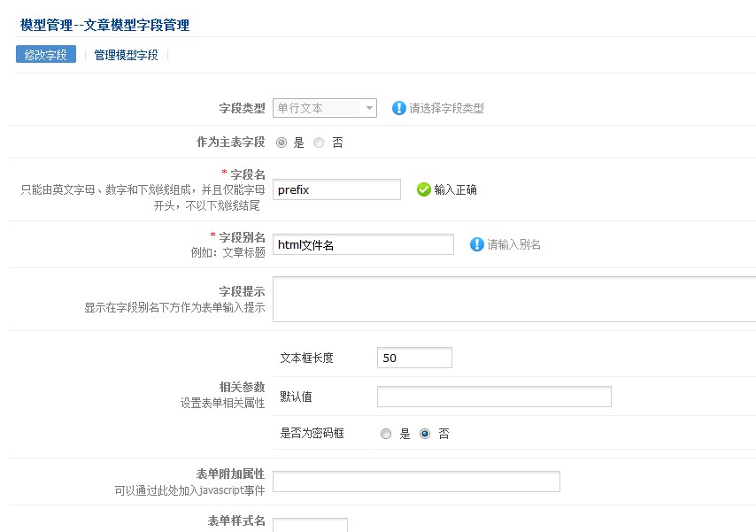Click the 文本框长度 field showing 50
Image resolution: width=756 pixels, height=532 pixels.
[414, 358]
